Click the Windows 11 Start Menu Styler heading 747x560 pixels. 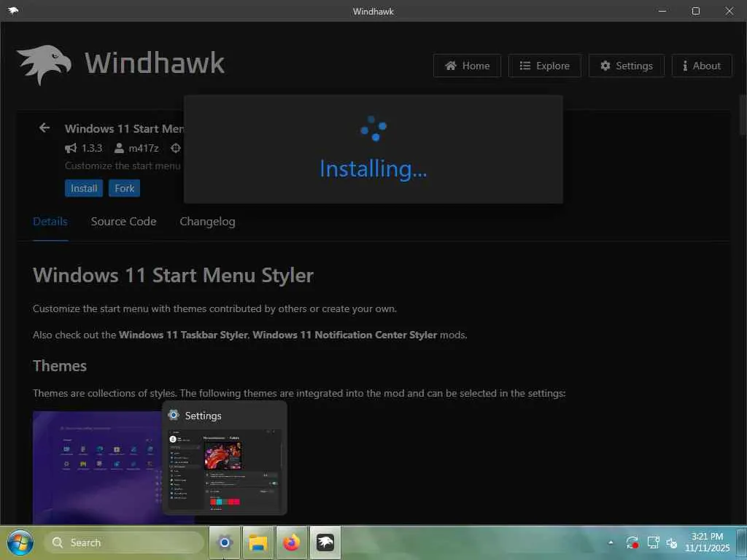173,275
